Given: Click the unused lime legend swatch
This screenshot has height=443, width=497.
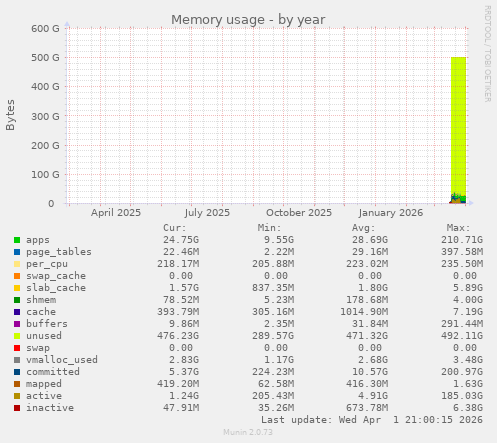Looking at the screenshot, I should click(17, 336).
